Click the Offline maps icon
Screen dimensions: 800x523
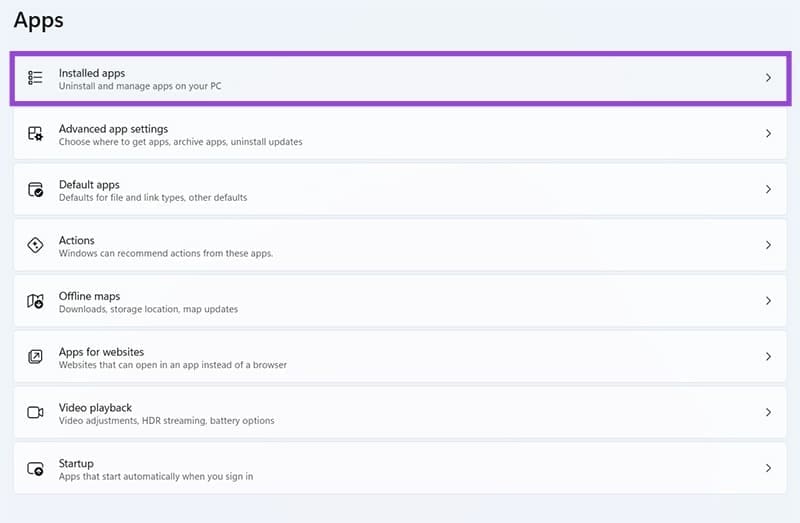tap(35, 301)
